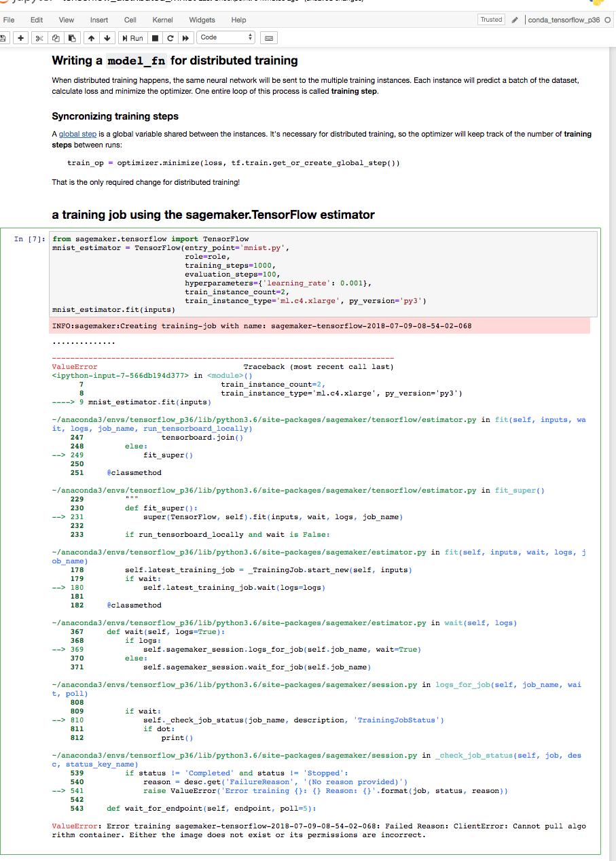Insert a cell below with plus icon
The width and height of the screenshot is (616, 861).
[x=22, y=37]
